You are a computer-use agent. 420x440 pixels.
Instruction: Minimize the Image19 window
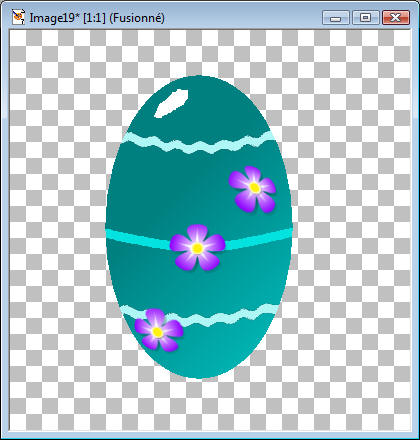point(336,17)
